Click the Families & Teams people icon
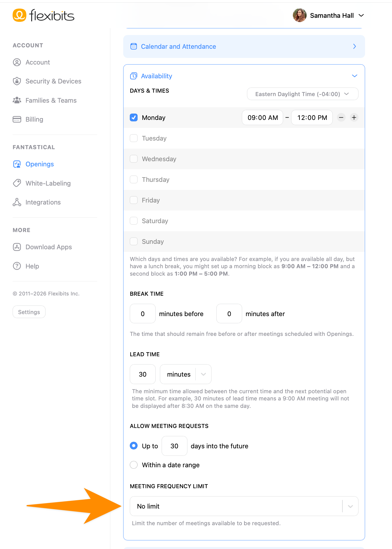Image resolution: width=392 pixels, height=549 pixels. pos(17,100)
